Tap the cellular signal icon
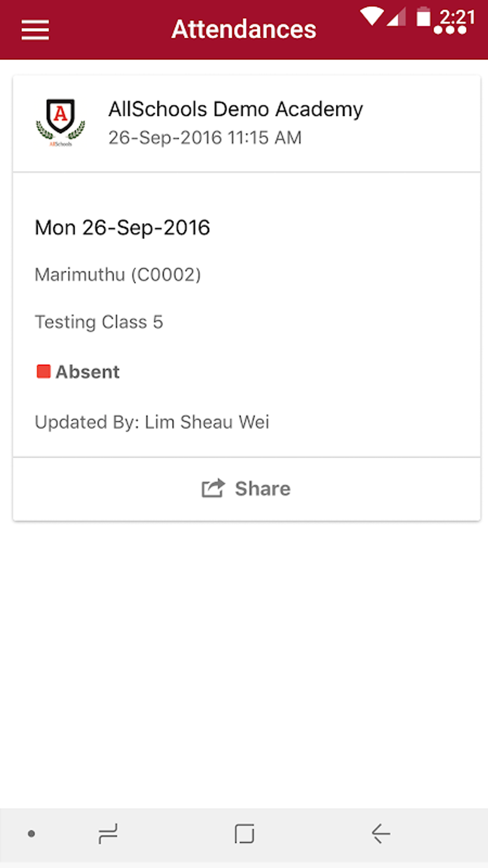Image resolution: width=488 pixels, height=868 pixels. click(396, 17)
